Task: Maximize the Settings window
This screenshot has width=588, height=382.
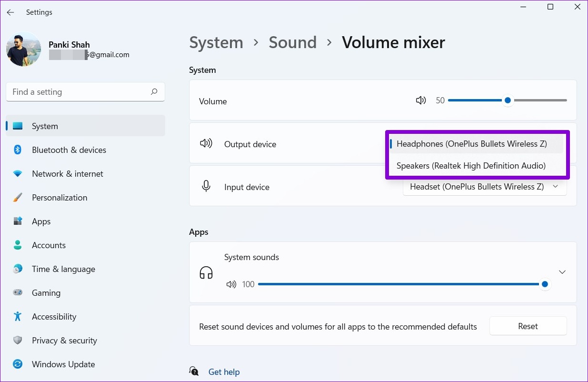Action: click(550, 7)
